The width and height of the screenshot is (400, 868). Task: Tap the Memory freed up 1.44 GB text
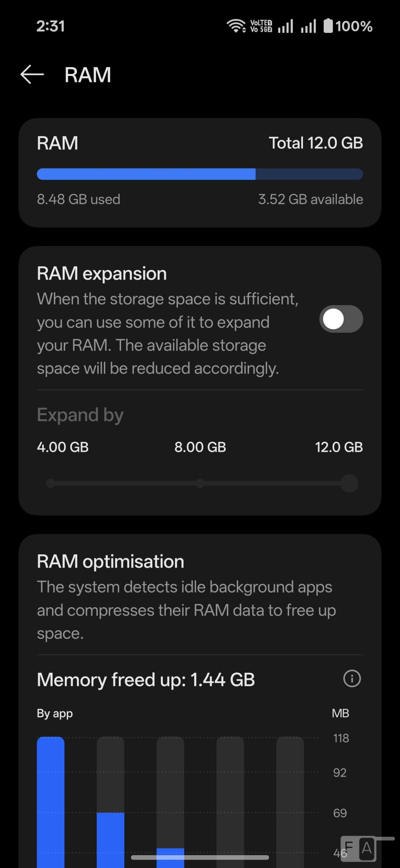(146, 679)
